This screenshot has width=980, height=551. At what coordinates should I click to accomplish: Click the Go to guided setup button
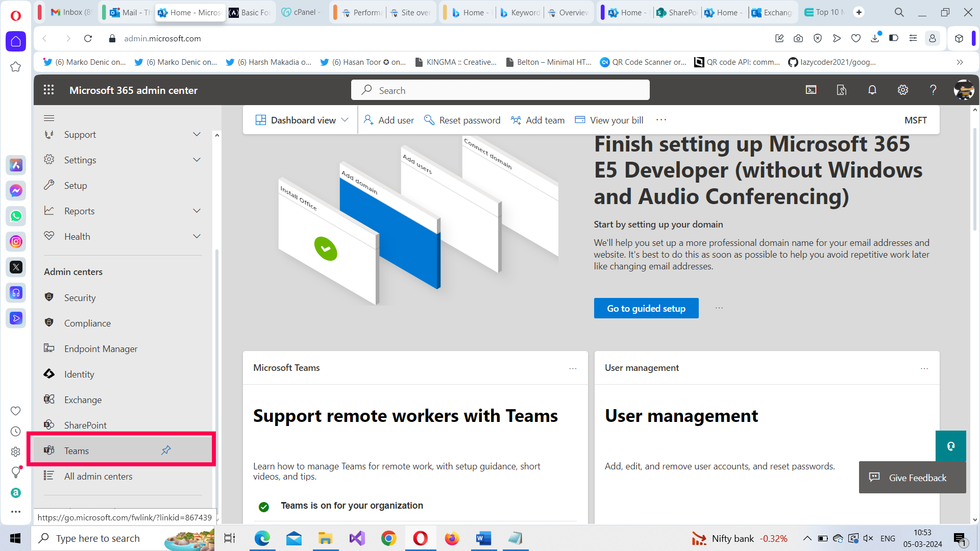[x=646, y=308]
